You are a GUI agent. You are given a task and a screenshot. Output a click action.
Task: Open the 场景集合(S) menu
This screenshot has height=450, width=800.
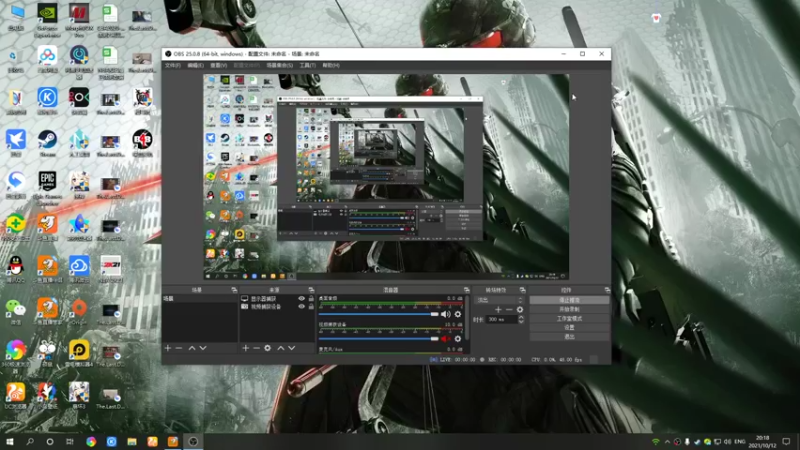tap(280, 65)
